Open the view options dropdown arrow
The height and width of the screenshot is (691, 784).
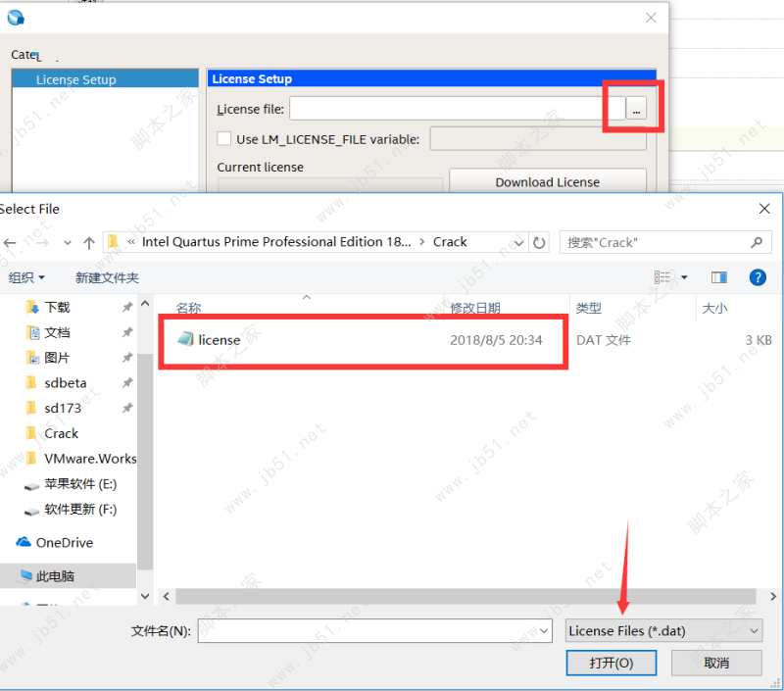tap(684, 277)
